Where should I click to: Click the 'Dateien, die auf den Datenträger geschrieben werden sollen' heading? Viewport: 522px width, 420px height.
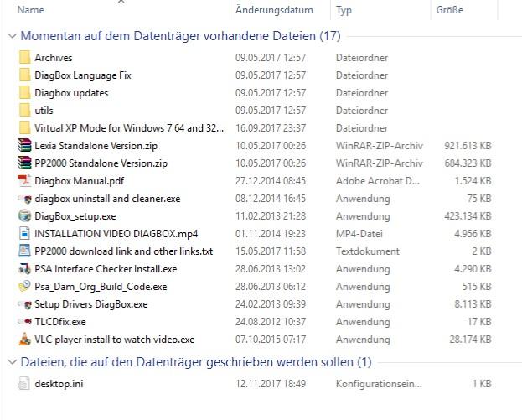point(196,361)
